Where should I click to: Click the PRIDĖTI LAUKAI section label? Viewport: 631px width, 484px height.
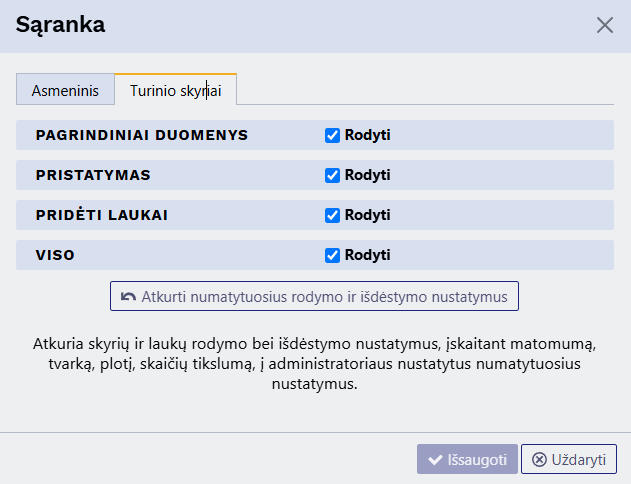[x=101, y=215]
